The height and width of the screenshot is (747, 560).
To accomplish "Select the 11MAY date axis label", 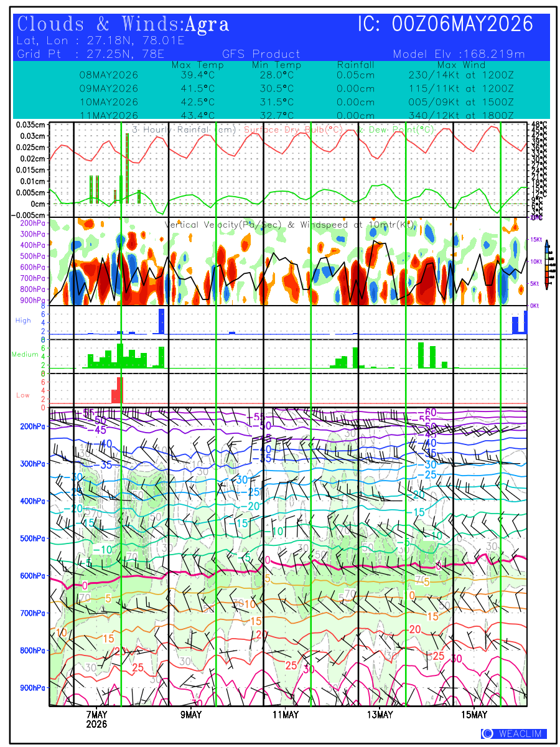I will click(284, 715).
